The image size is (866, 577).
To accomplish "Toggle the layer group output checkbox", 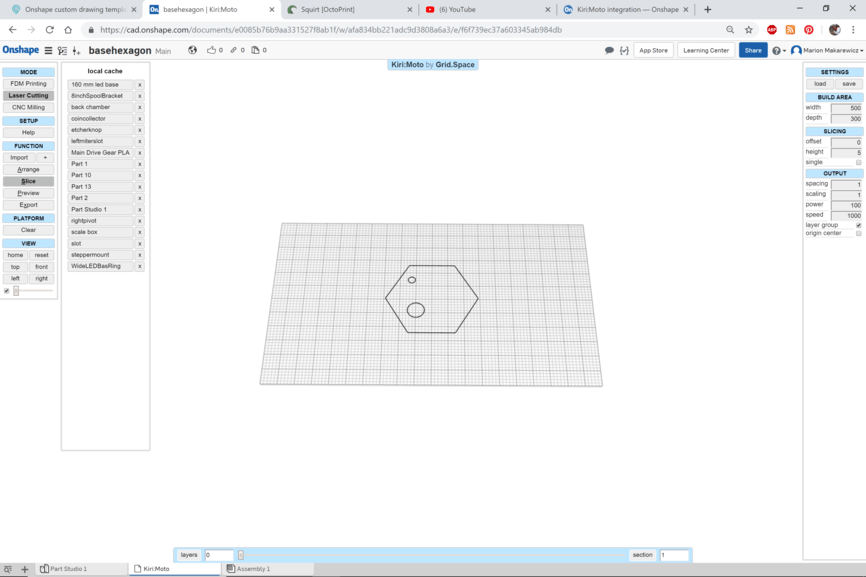I will (858, 224).
